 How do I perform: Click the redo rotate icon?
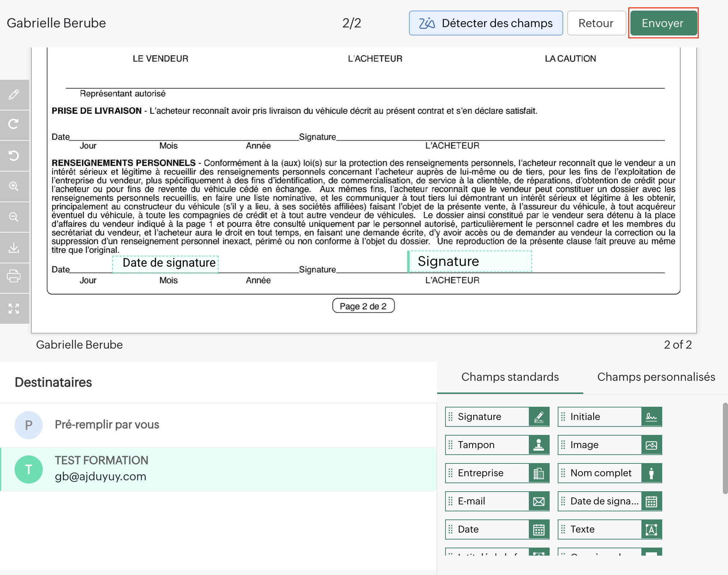[14, 124]
